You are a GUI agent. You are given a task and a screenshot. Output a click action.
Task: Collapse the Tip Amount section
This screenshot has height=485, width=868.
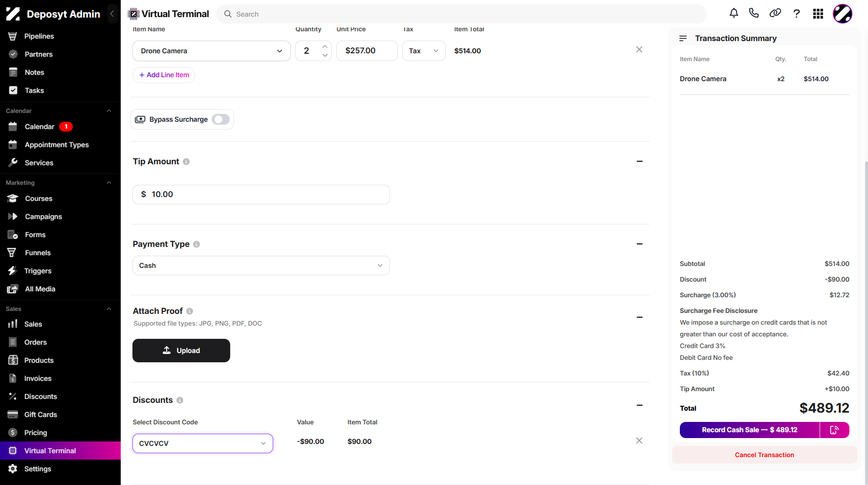639,161
